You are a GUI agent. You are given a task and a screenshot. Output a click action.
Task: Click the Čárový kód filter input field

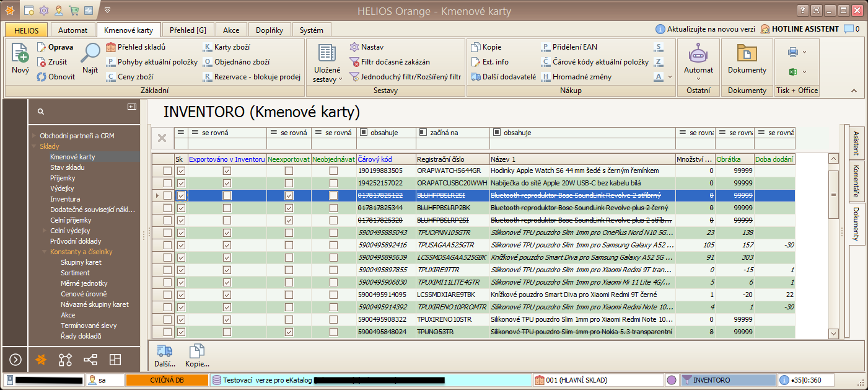pos(385,144)
